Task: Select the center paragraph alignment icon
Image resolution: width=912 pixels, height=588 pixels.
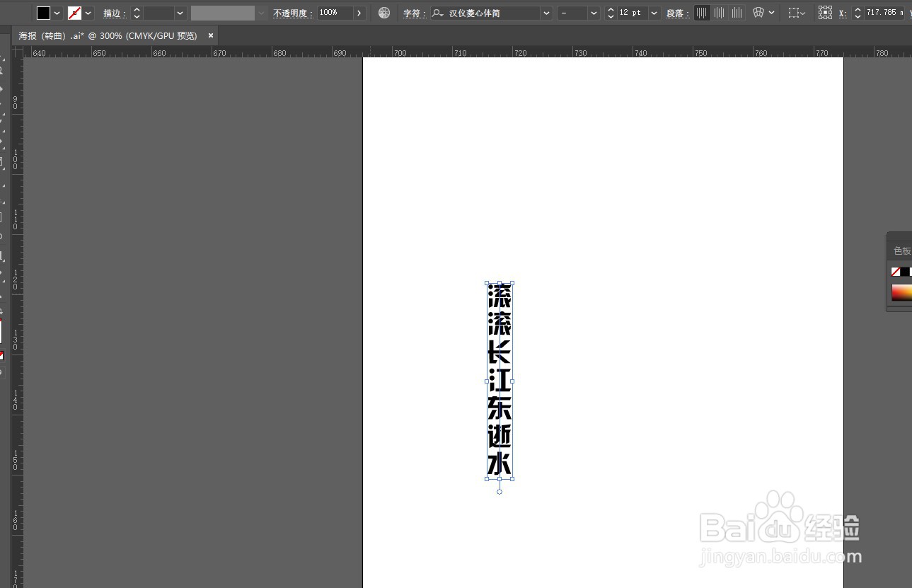Action: tap(719, 12)
